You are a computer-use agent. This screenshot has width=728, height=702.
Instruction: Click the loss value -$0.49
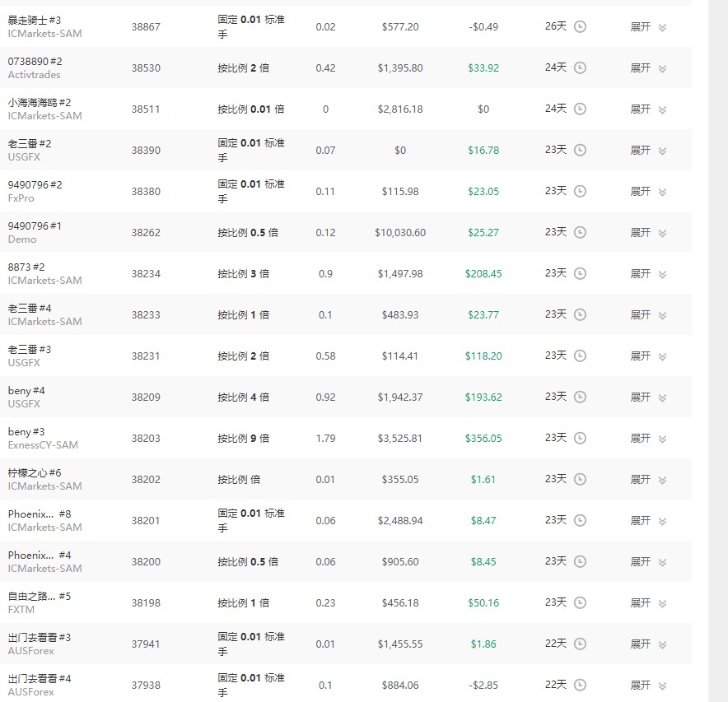(483, 27)
